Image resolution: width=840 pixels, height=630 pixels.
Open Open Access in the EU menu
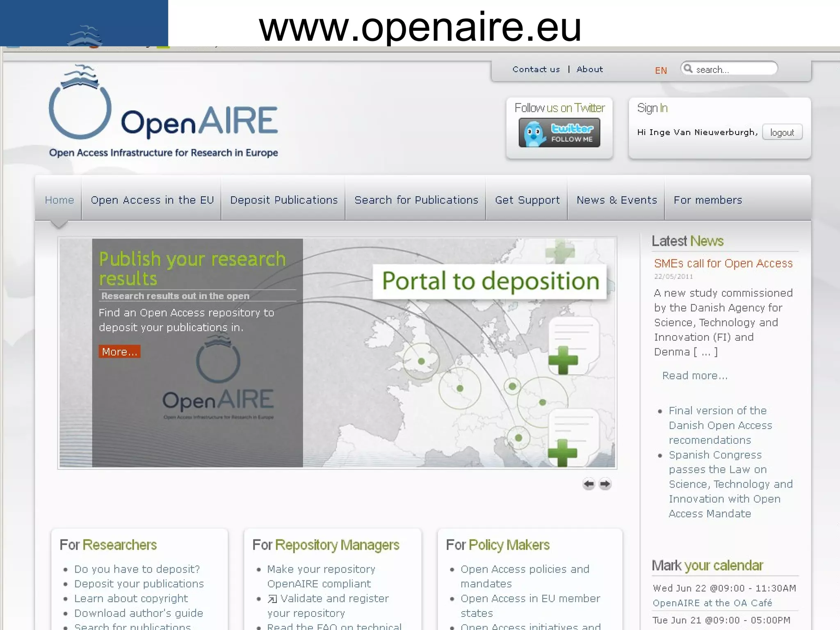tap(152, 200)
